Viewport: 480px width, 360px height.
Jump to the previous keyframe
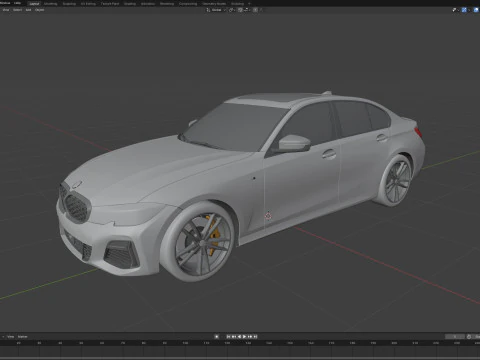coord(234,337)
